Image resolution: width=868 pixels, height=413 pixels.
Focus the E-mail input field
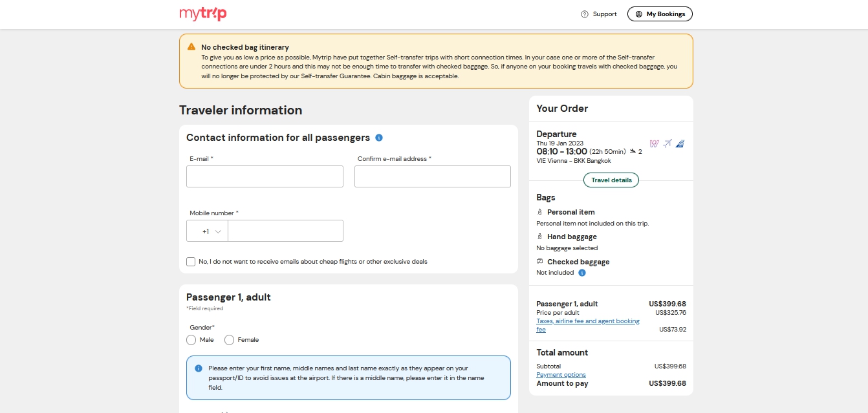265,176
